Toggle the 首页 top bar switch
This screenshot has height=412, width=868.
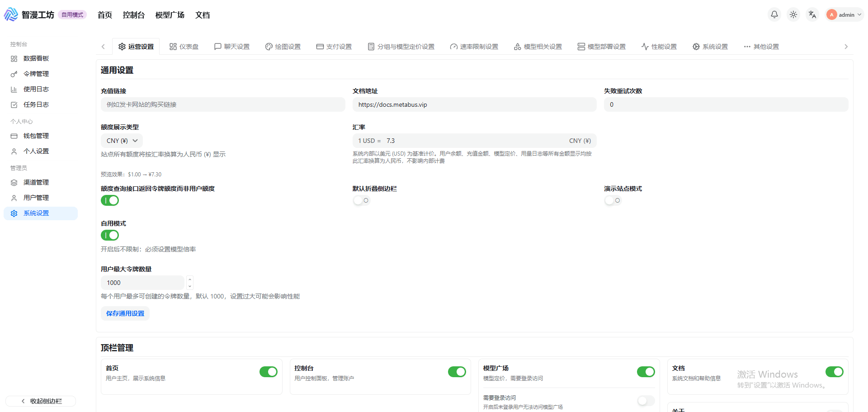click(269, 372)
